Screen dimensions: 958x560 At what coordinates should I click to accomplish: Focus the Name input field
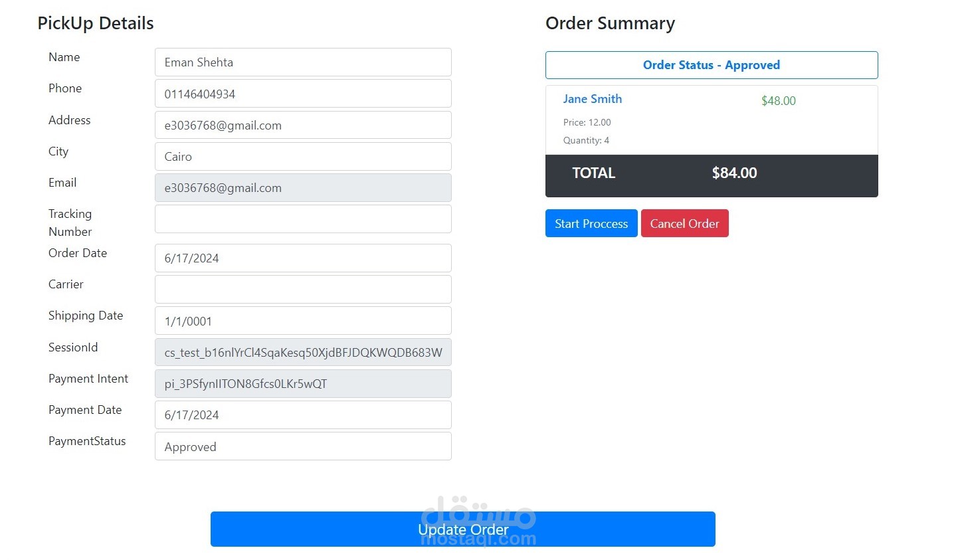[303, 62]
